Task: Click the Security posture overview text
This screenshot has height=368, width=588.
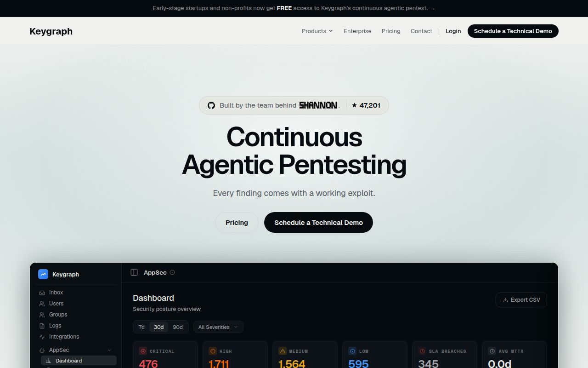Action: (x=167, y=309)
